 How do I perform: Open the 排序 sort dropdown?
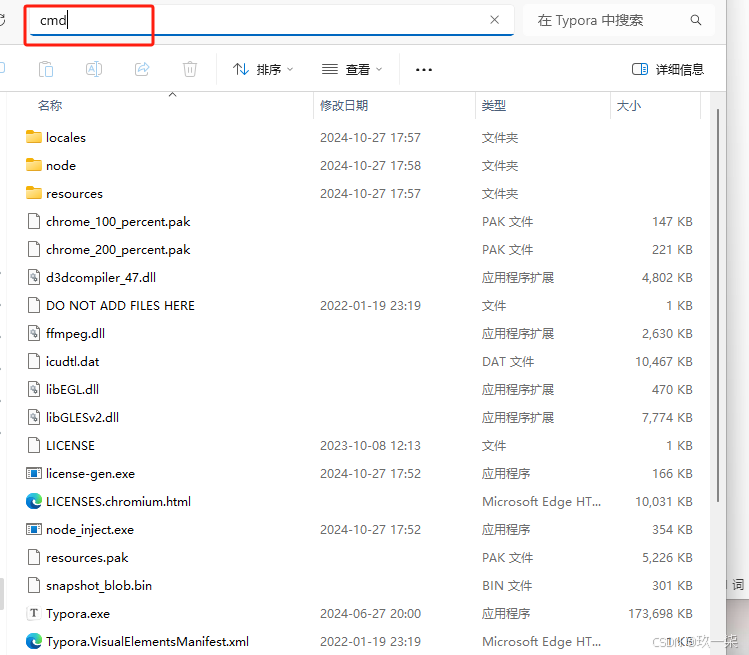[263, 70]
